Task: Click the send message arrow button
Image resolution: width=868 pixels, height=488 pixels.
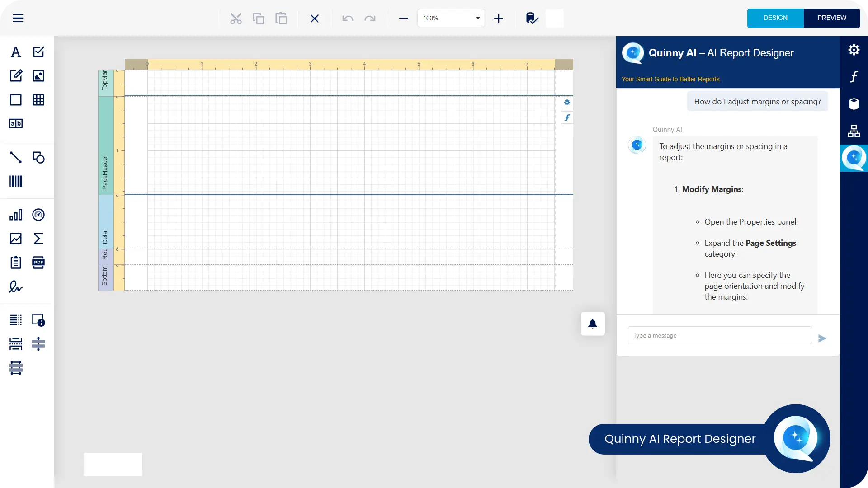Action: [x=822, y=338]
